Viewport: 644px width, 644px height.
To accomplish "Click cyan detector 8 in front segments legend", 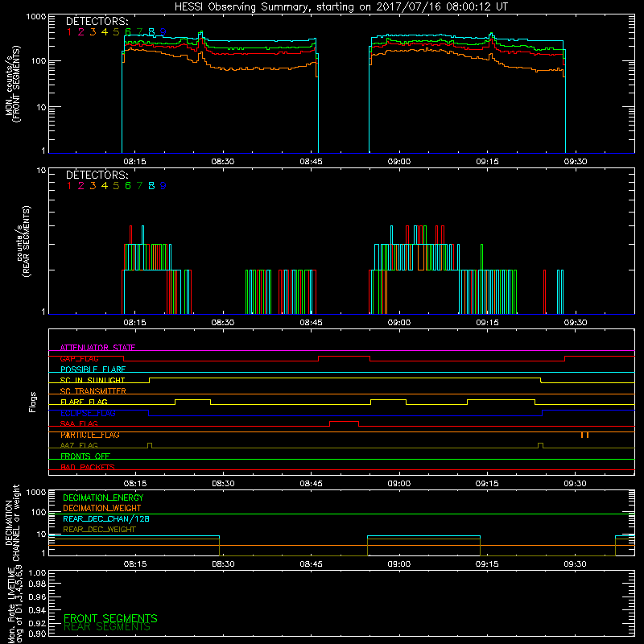I will click(151, 31).
